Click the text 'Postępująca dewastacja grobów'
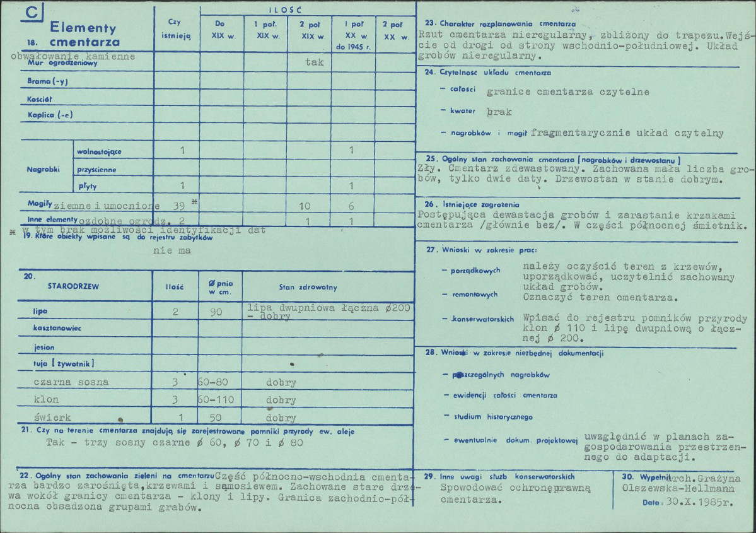Image resolution: width=756 pixels, height=533 pixels. tap(508, 215)
